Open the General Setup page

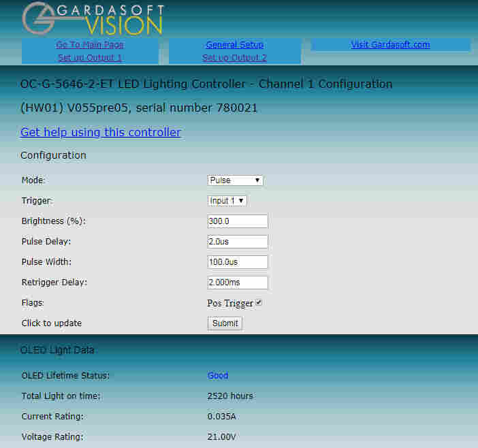(234, 45)
